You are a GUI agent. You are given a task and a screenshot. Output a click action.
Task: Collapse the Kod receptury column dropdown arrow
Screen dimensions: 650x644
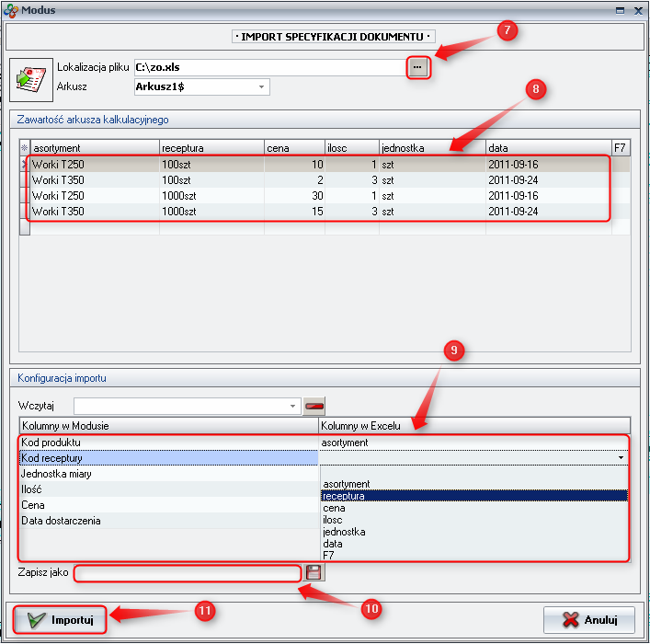621,457
